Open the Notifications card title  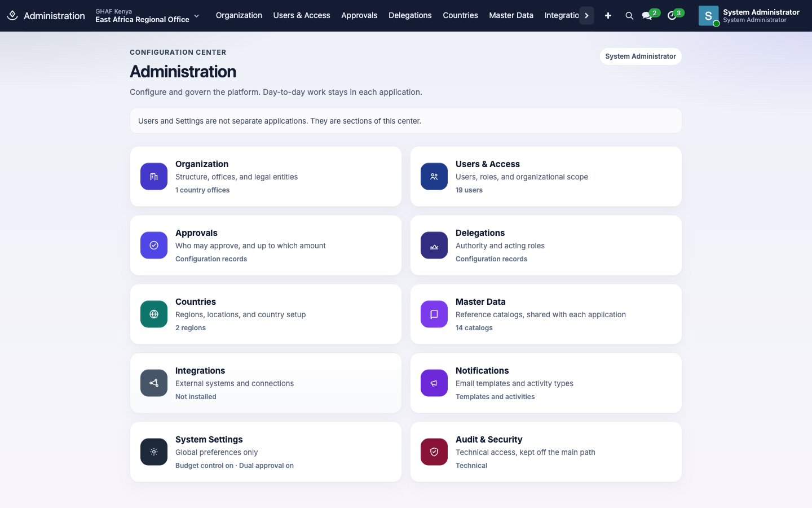point(482,371)
